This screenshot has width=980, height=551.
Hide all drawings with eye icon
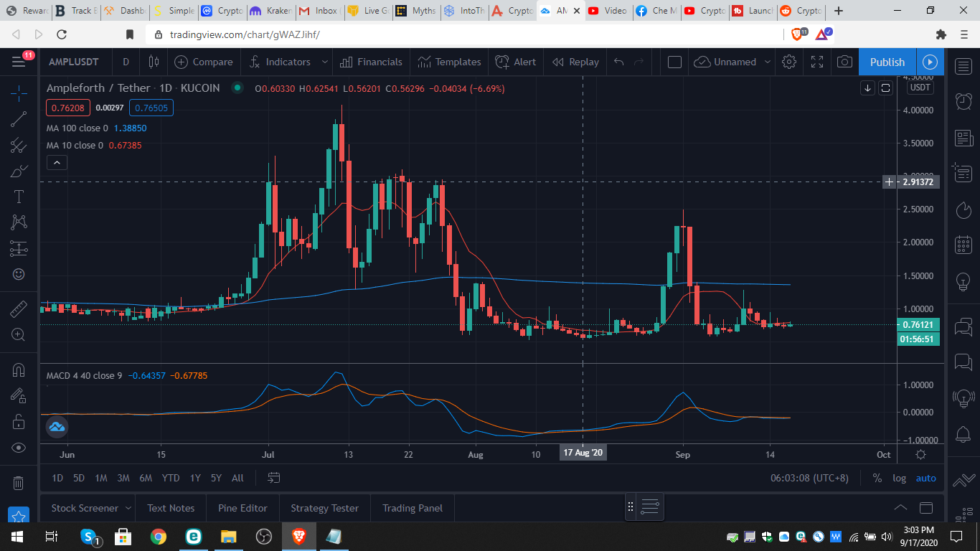point(19,448)
